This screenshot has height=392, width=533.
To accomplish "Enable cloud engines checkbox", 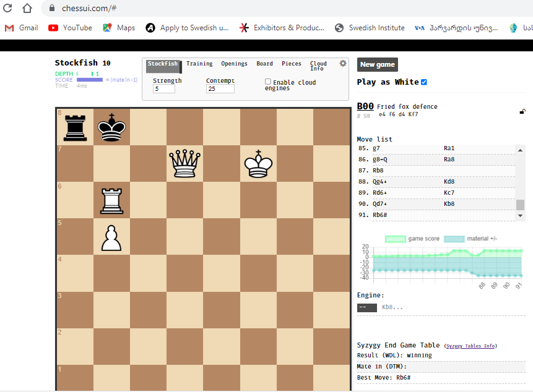I will [268, 82].
